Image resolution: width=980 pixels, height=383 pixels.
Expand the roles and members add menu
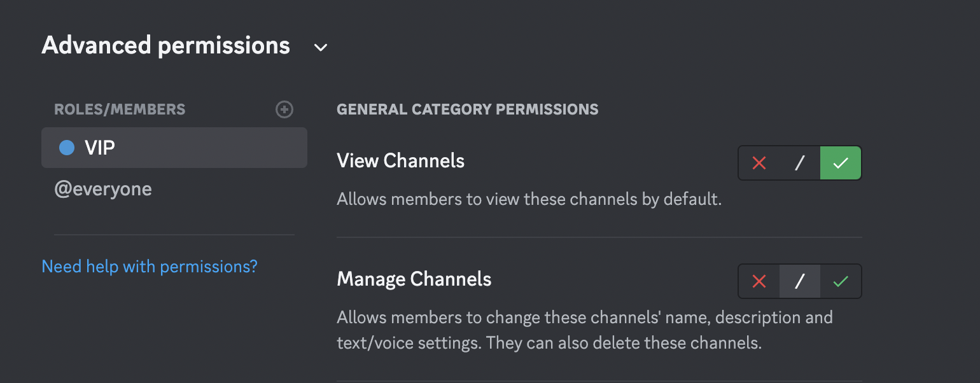284,109
